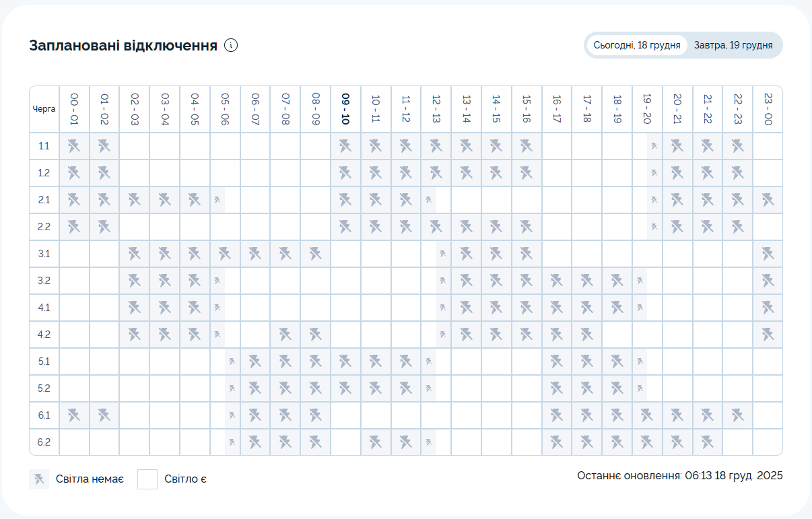Click the Світла немає legend icon
Image resolution: width=812 pixels, height=519 pixels.
pyautogui.click(x=39, y=479)
